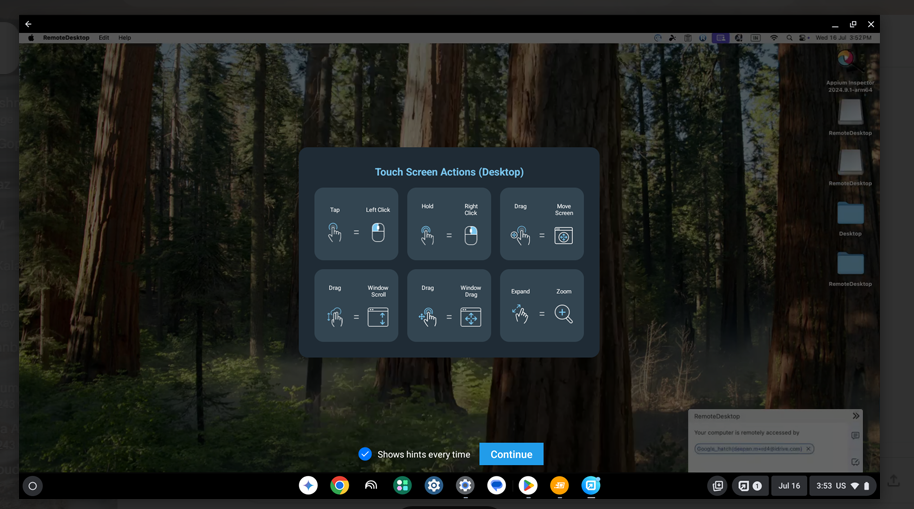The image size is (914, 509).
Task: Open Chrome from the shelf
Action: (x=340, y=485)
